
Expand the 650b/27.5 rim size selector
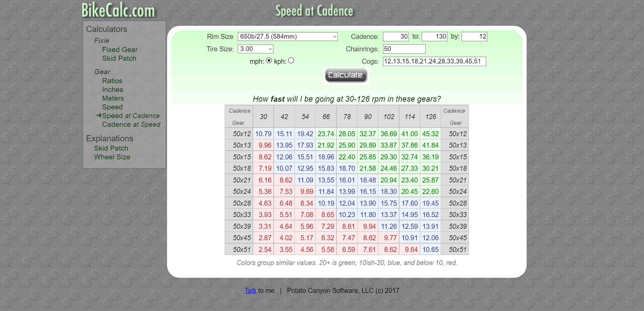(287, 37)
